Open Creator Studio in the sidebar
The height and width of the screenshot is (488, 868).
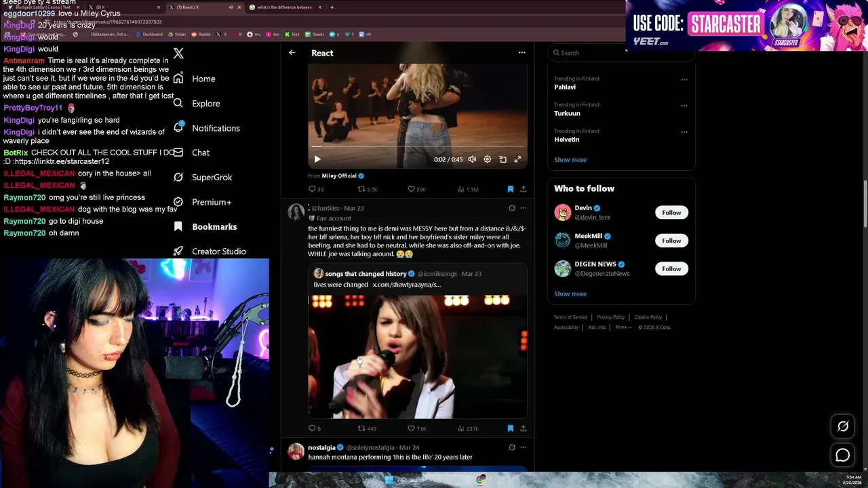pyautogui.click(x=219, y=251)
